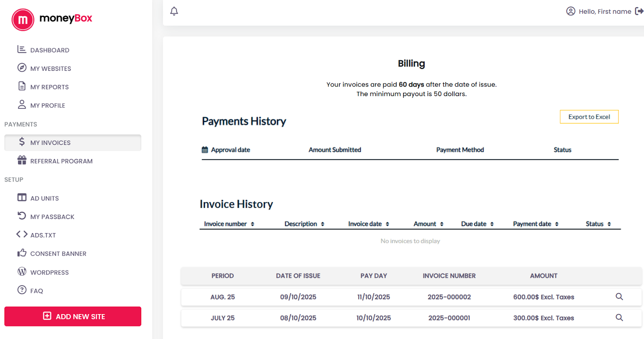Click the WordPress logo icon in sidebar
Screen dimensions: 644x339
22,272
